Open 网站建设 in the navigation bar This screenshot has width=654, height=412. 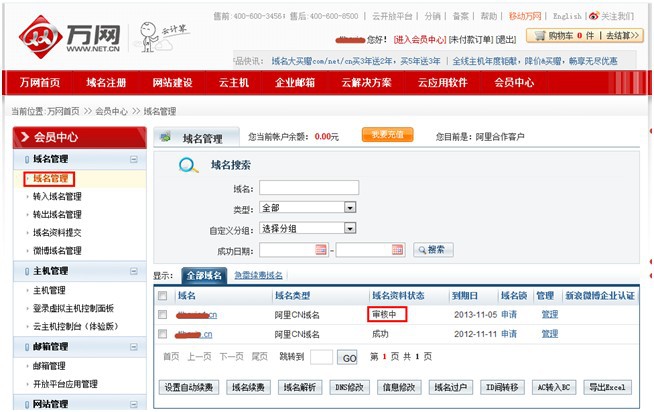(172, 83)
